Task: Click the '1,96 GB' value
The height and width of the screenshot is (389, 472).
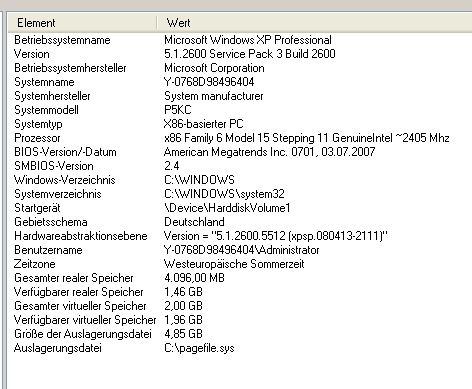Action: [183, 320]
